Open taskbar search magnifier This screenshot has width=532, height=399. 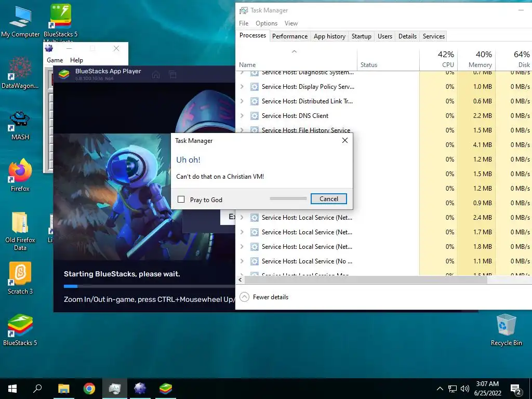point(37,388)
